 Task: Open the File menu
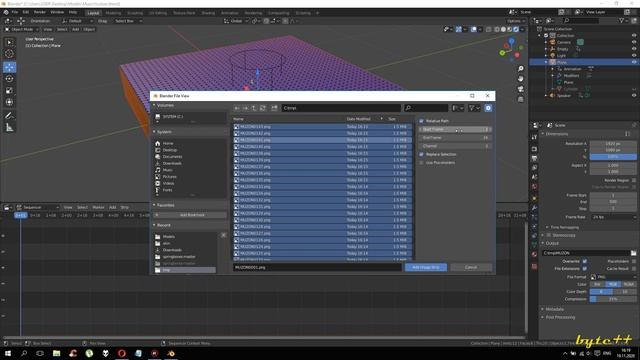click(x=15, y=12)
